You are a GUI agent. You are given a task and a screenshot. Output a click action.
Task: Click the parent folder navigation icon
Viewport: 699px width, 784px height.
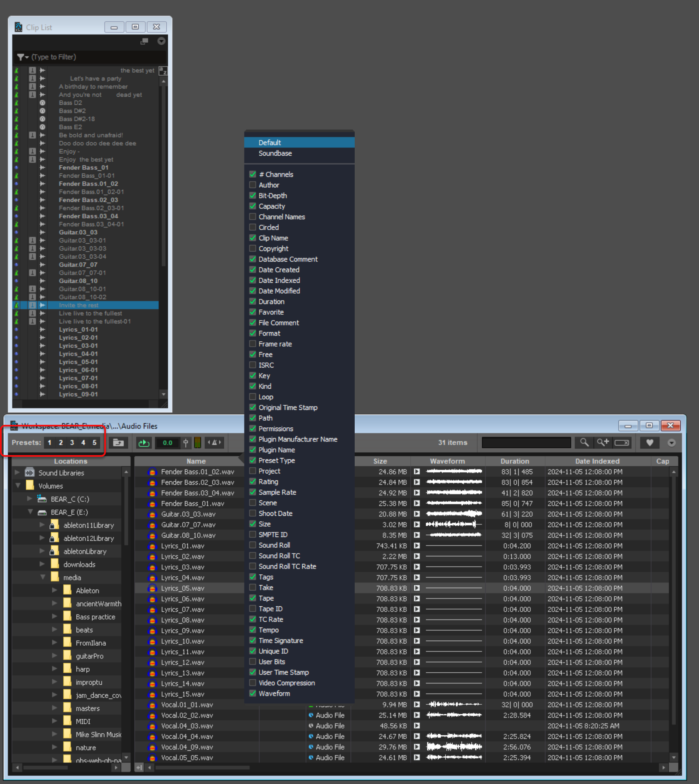coord(118,443)
